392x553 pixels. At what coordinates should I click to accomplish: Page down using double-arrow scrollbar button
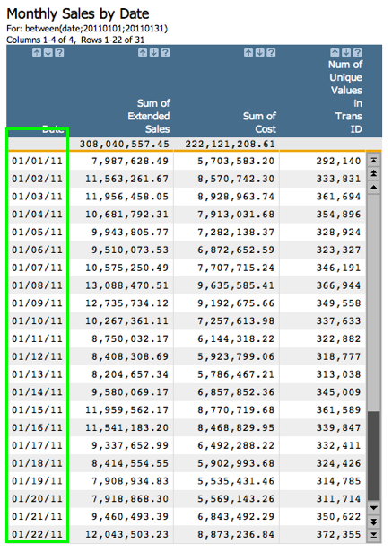(374, 522)
